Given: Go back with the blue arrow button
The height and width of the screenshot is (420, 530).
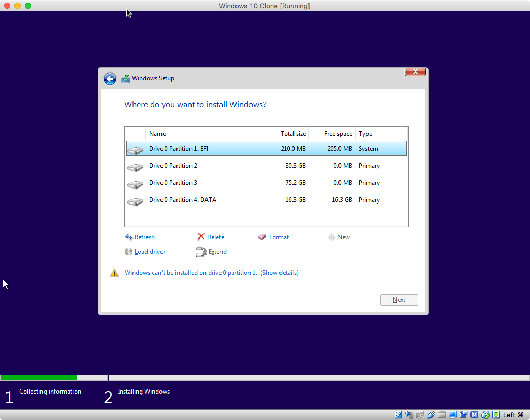Looking at the screenshot, I should tap(110, 79).
